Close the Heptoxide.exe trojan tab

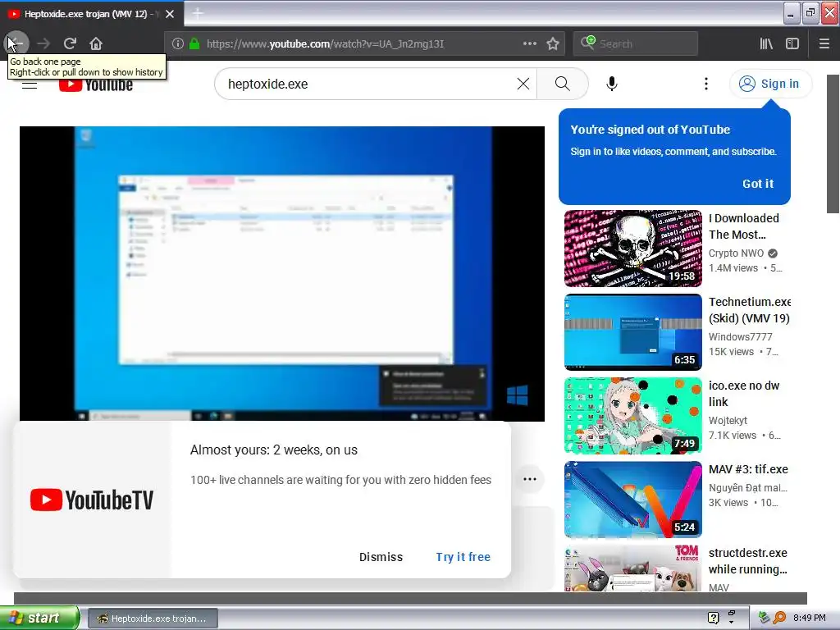(x=170, y=14)
